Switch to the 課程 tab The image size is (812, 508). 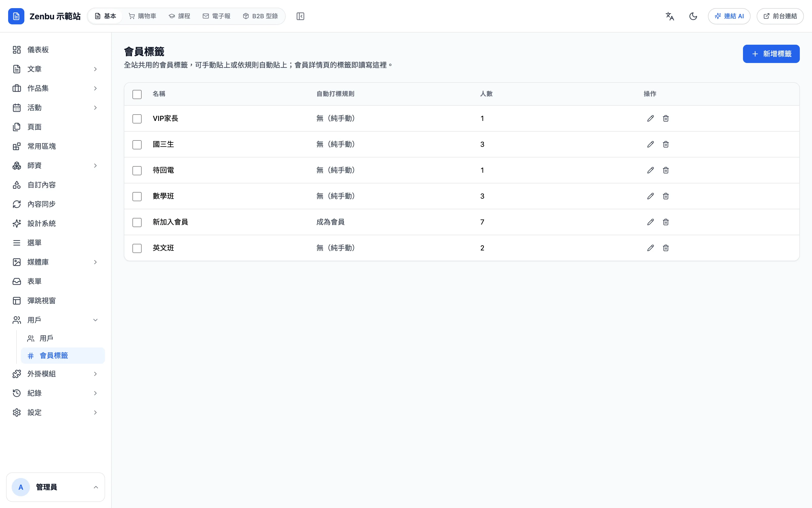[179, 16]
